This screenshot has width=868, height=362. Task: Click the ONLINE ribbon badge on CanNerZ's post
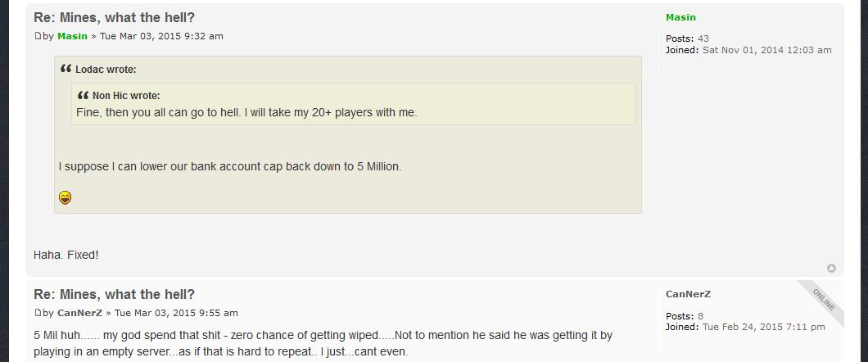[823, 300]
